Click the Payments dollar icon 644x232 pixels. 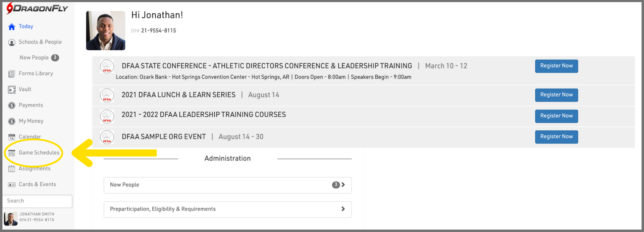[x=12, y=106]
